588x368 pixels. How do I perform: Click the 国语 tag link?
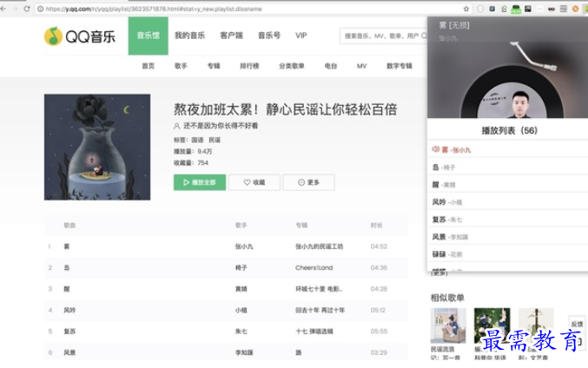point(197,140)
